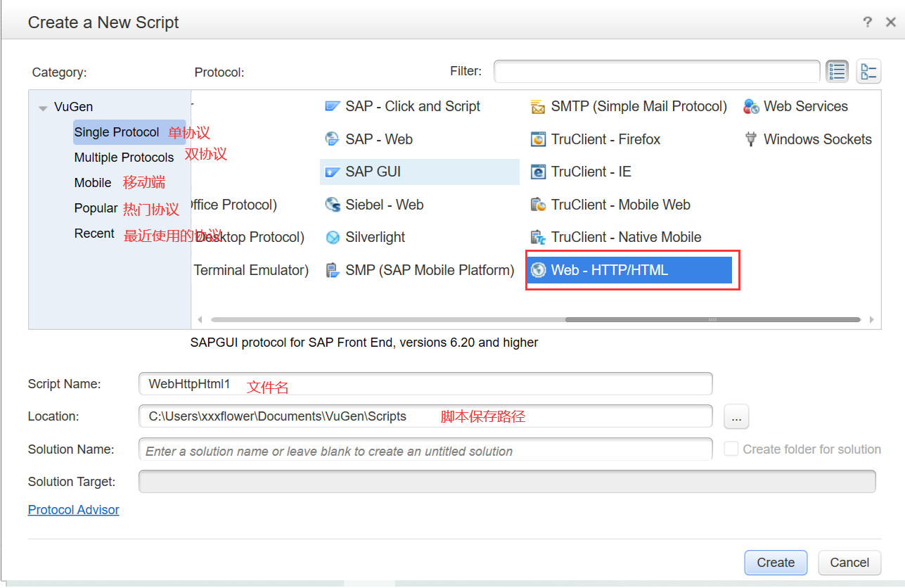Click the SAP - Web protocol icon

click(x=333, y=139)
